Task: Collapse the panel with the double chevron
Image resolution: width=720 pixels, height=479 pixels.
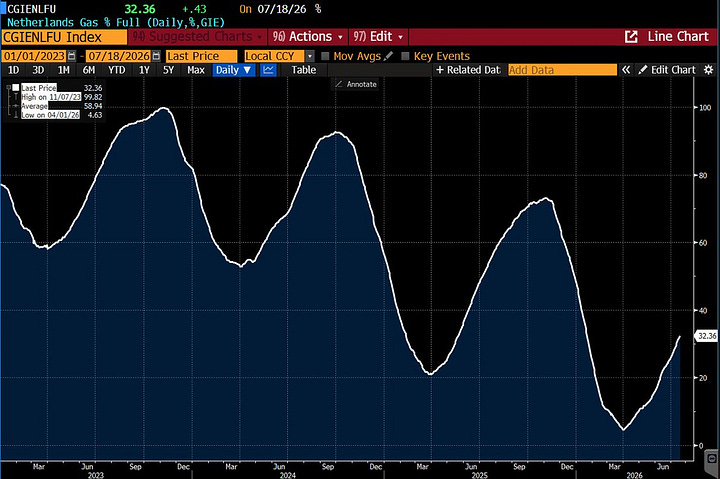Action: (x=625, y=70)
